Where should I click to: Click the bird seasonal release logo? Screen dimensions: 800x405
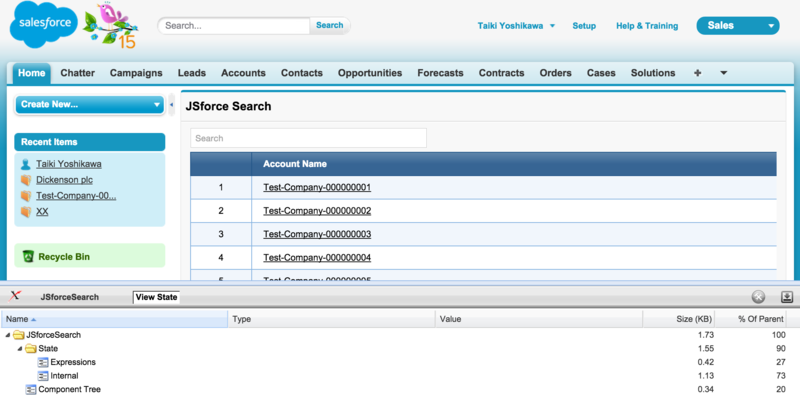click(x=110, y=26)
